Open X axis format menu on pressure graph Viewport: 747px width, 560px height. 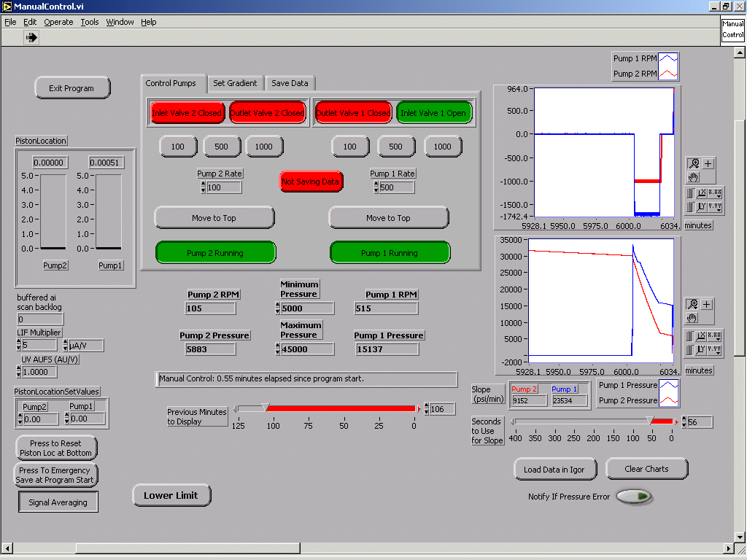tap(714, 336)
